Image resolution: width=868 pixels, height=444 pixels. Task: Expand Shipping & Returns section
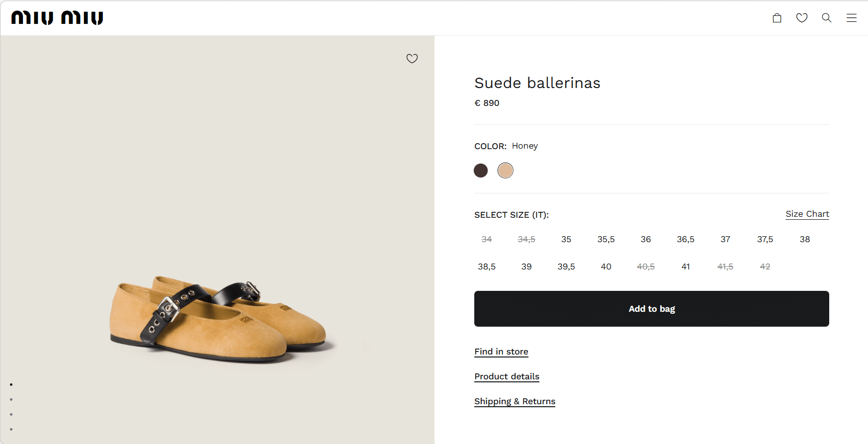point(515,401)
